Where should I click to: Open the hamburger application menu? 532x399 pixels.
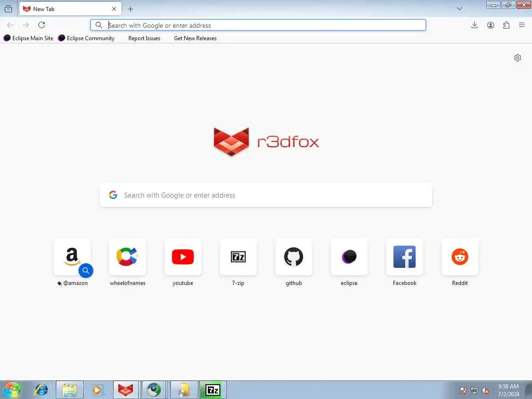click(522, 25)
